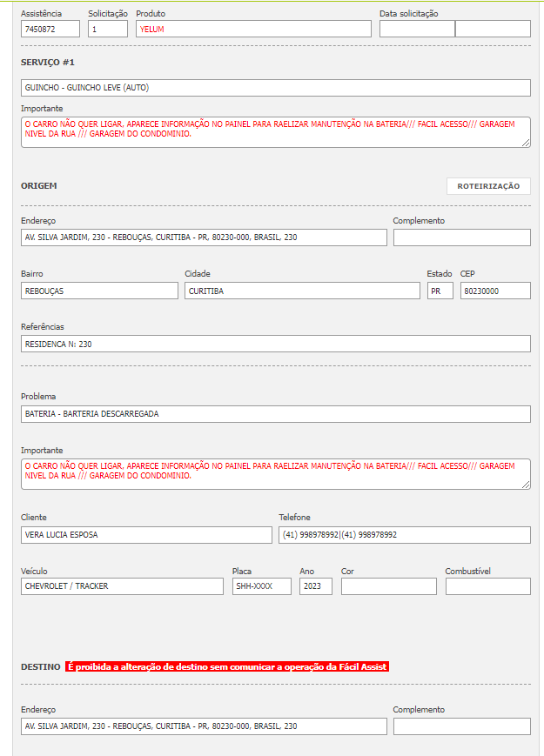Click the ROTEIRIZAÇÃO button
Viewport: 544px width, 756px height.
(x=488, y=186)
